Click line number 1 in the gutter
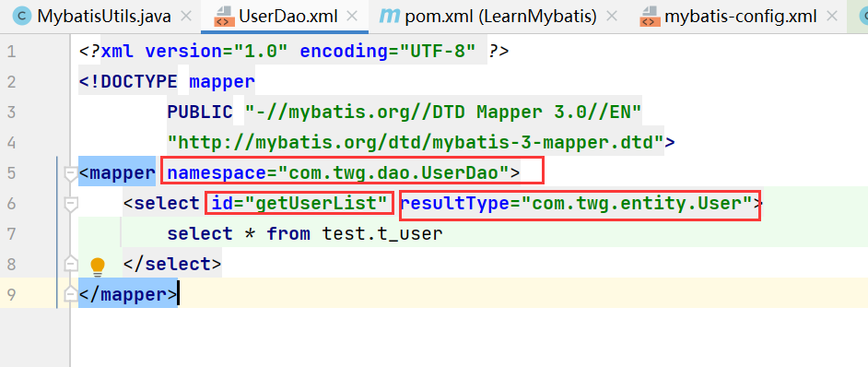The width and height of the screenshot is (868, 367). coord(12,52)
